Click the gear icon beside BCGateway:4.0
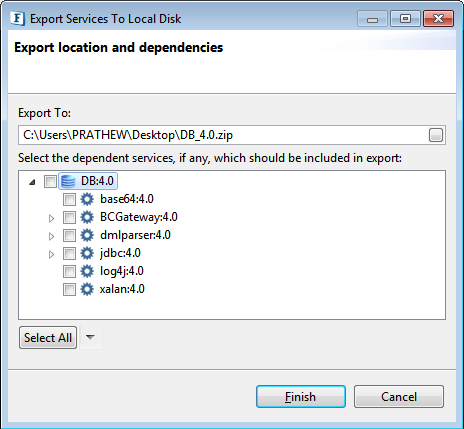Screen dimensions: 464x429 87,217
